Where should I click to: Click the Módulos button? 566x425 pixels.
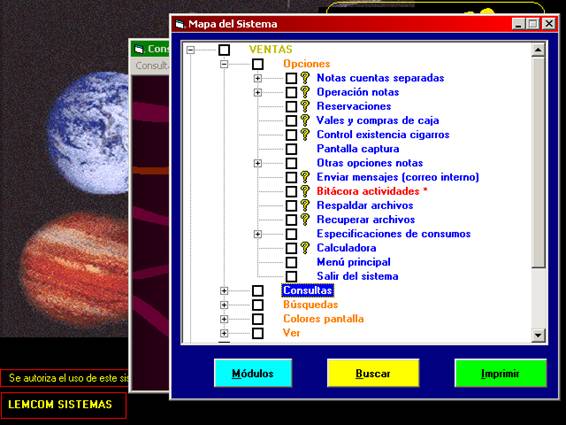coord(253,373)
